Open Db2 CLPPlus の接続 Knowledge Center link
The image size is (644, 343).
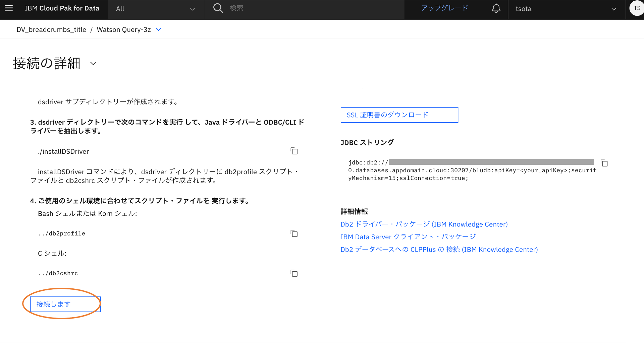click(x=439, y=250)
